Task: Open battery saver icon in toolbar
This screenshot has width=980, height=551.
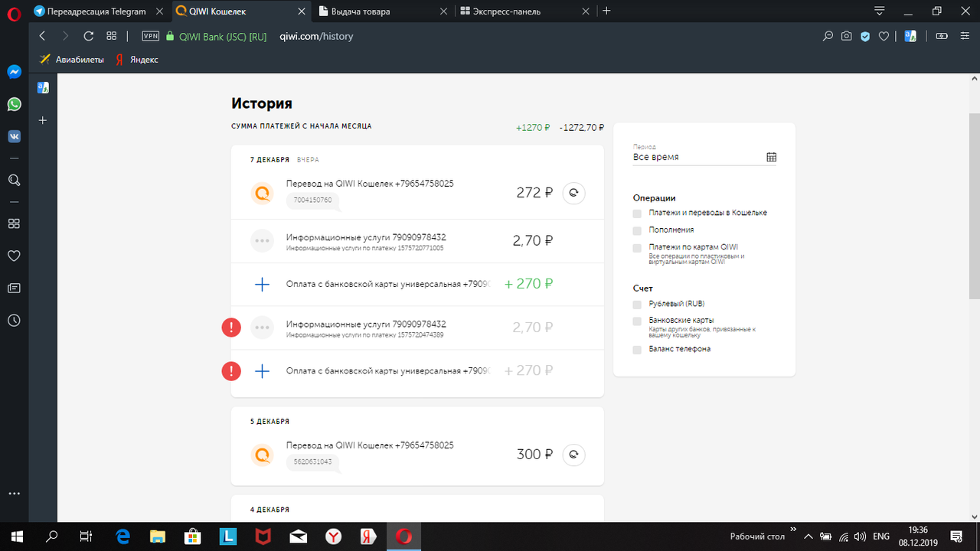Action: [942, 36]
